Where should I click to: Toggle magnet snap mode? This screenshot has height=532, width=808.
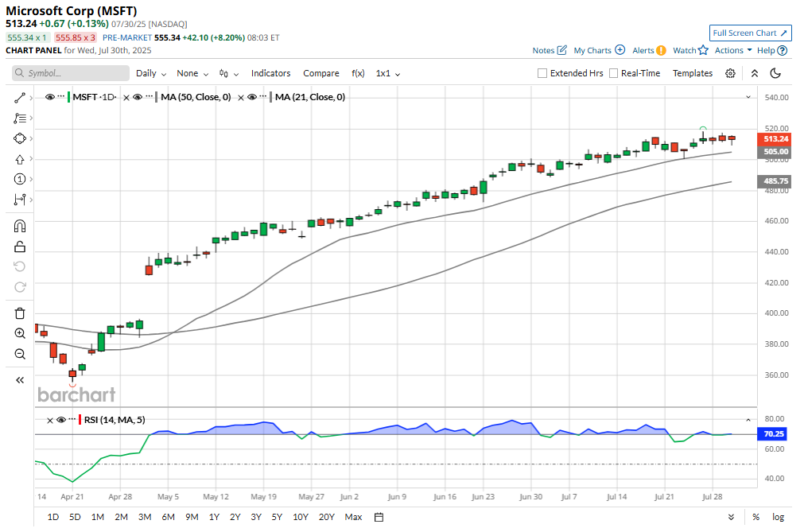[x=20, y=227]
